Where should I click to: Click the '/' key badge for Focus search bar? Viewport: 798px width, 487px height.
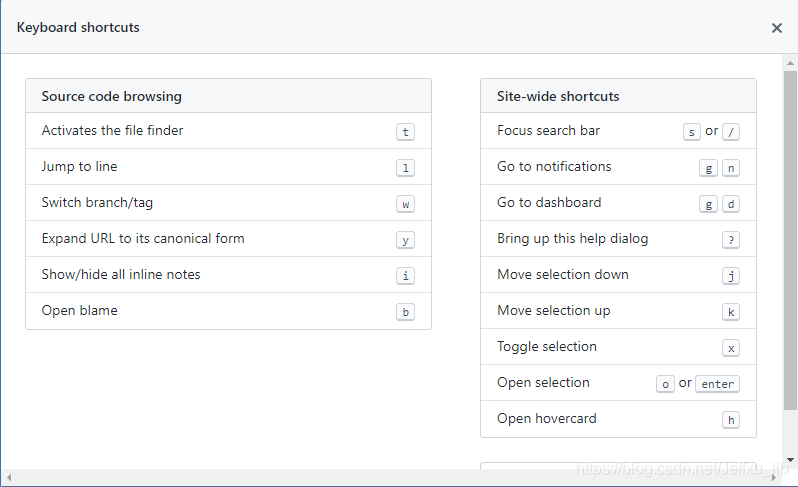(731, 132)
